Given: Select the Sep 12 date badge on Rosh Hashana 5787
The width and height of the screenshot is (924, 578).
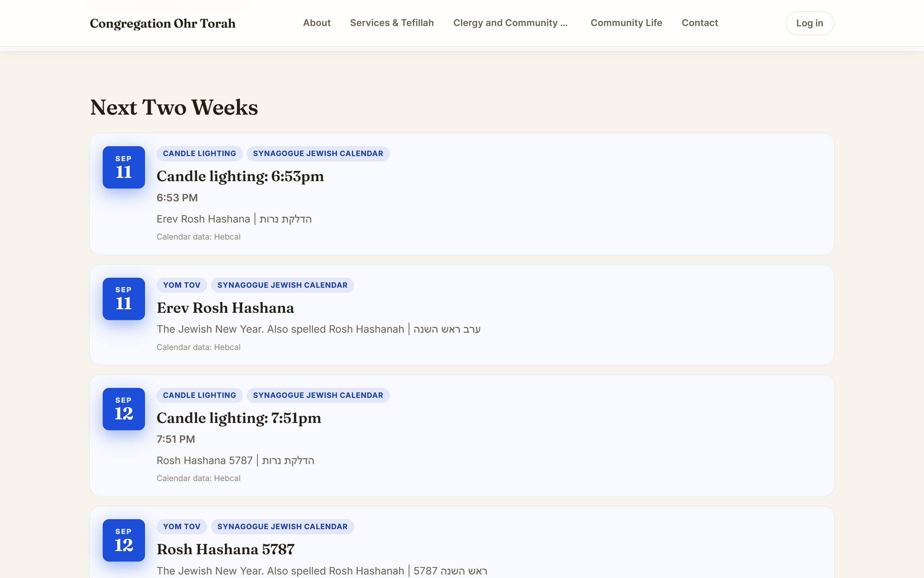Looking at the screenshot, I should point(124,540).
